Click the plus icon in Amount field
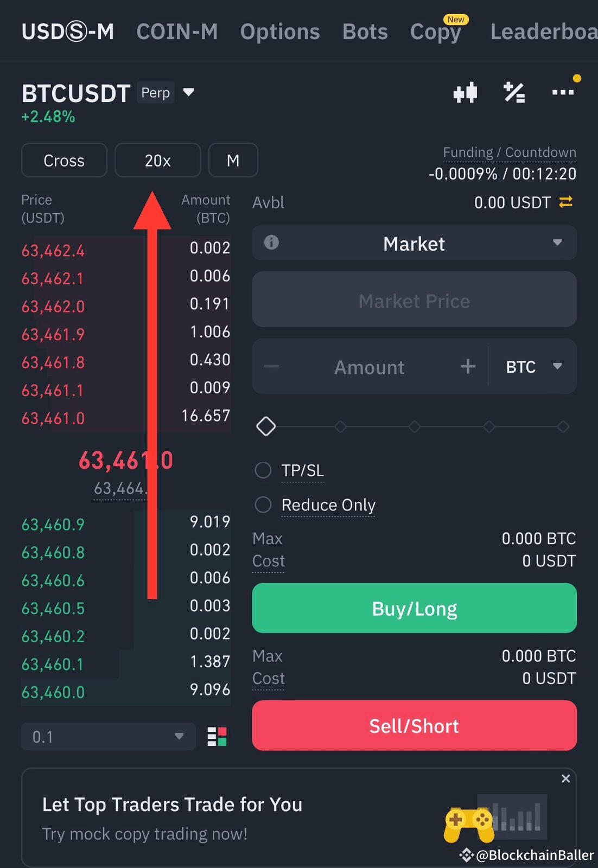The width and height of the screenshot is (598, 868). tap(468, 367)
